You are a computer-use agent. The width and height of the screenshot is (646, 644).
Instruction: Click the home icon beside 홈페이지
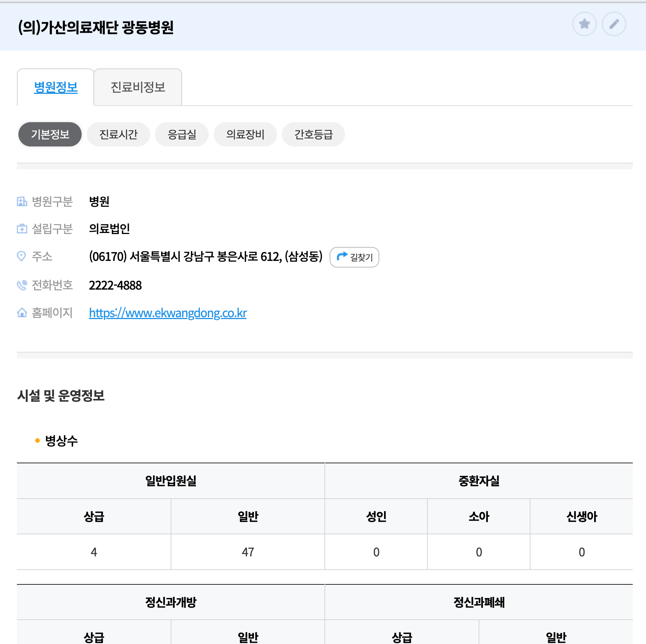pyautogui.click(x=22, y=312)
